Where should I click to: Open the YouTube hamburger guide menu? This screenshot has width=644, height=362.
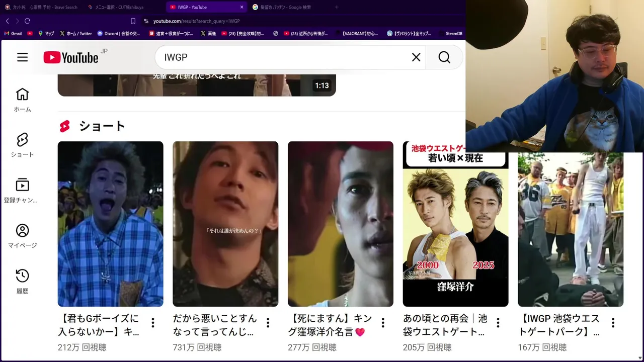click(22, 57)
